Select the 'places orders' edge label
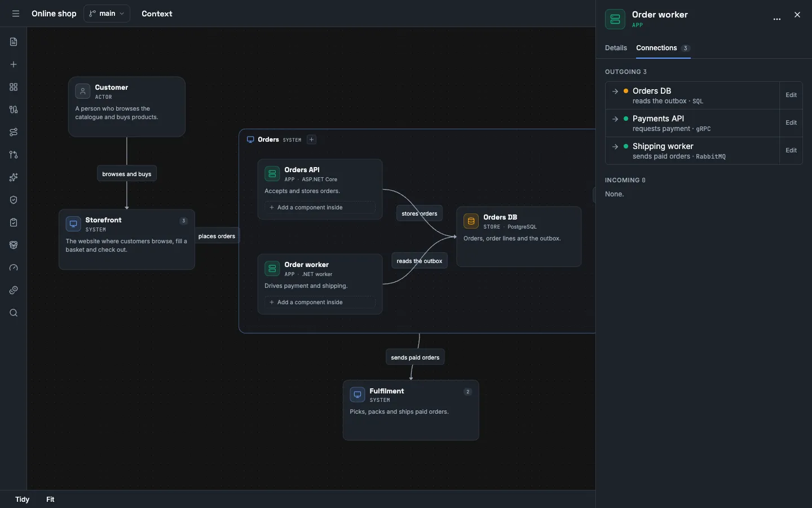The height and width of the screenshot is (508, 812). [x=217, y=236]
